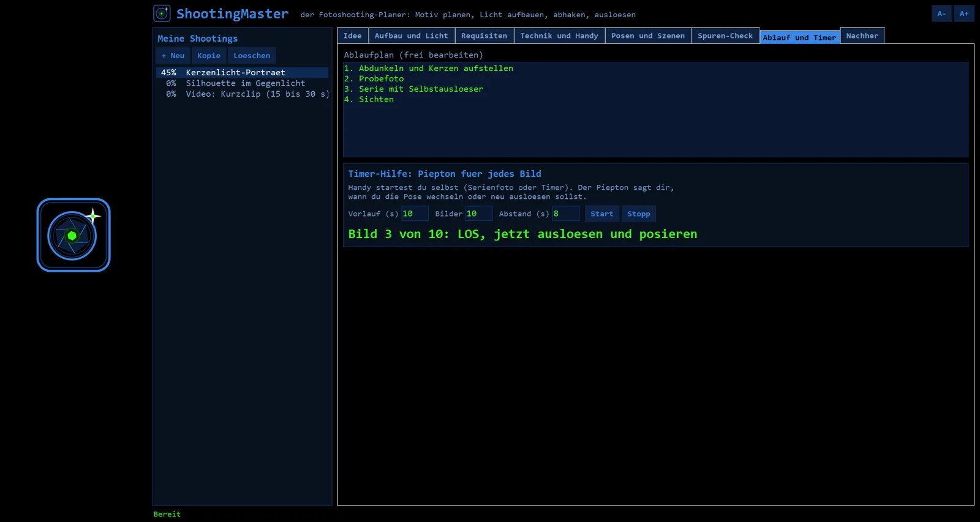Decrease font size with A- button
This screenshot has width=980, height=522.
tap(941, 13)
